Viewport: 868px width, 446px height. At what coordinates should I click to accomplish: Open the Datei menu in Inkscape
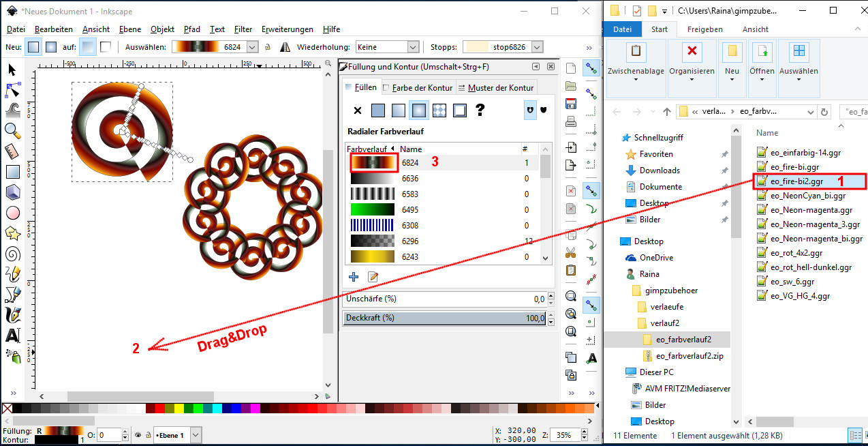(16, 29)
